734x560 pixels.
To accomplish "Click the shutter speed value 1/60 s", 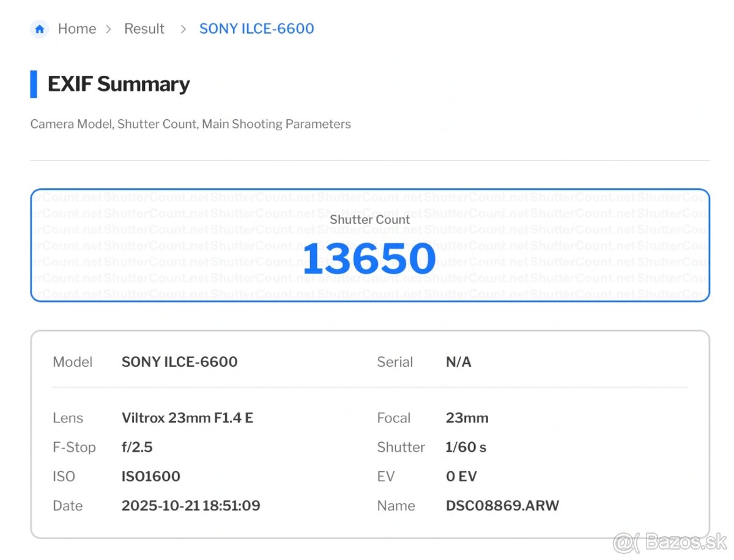I will click(466, 447).
